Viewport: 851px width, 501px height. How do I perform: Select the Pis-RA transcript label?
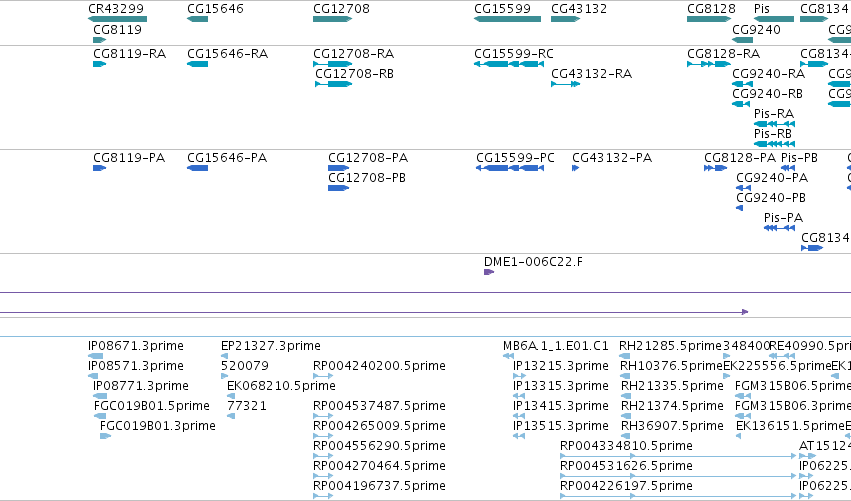pyautogui.click(x=774, y=113)
